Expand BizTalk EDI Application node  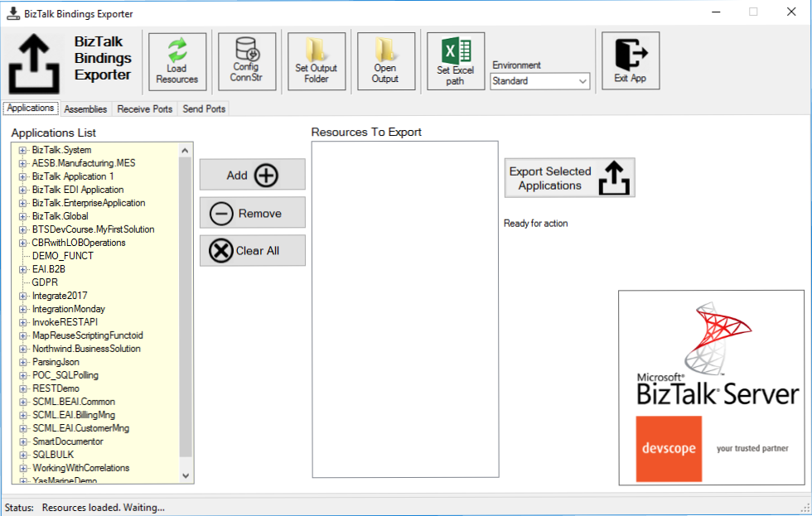point(22,190)
